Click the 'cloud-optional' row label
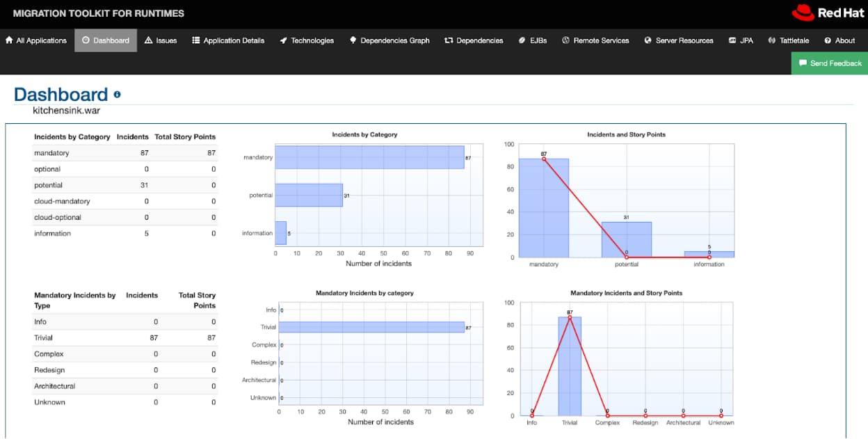Screen dimensions: 868x439 coord(58,217)
